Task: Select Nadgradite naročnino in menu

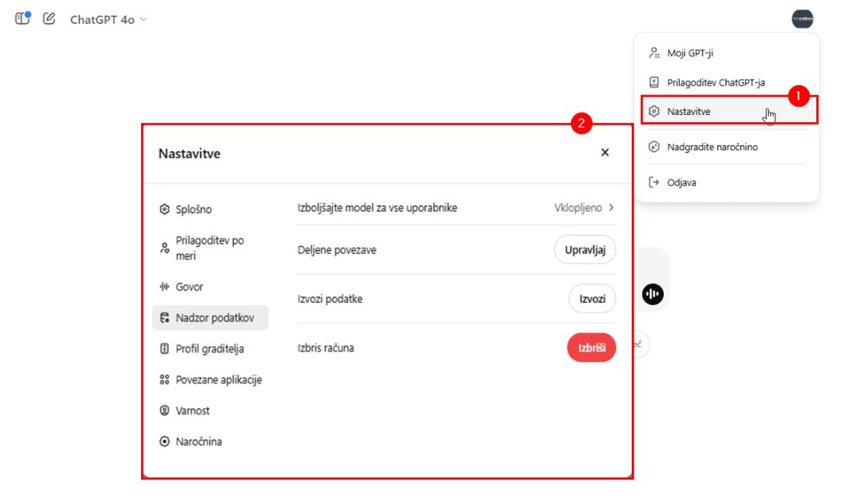Action: (x=712, y=147)
